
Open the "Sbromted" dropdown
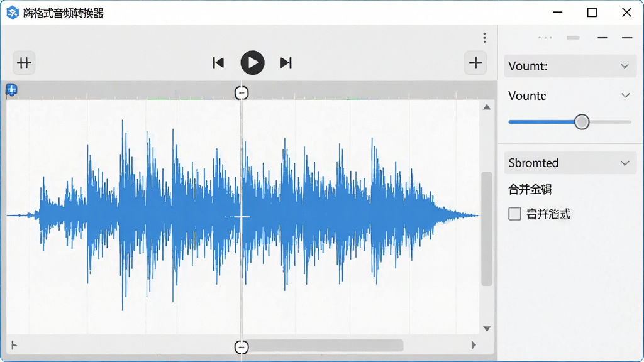coord(570,163)
